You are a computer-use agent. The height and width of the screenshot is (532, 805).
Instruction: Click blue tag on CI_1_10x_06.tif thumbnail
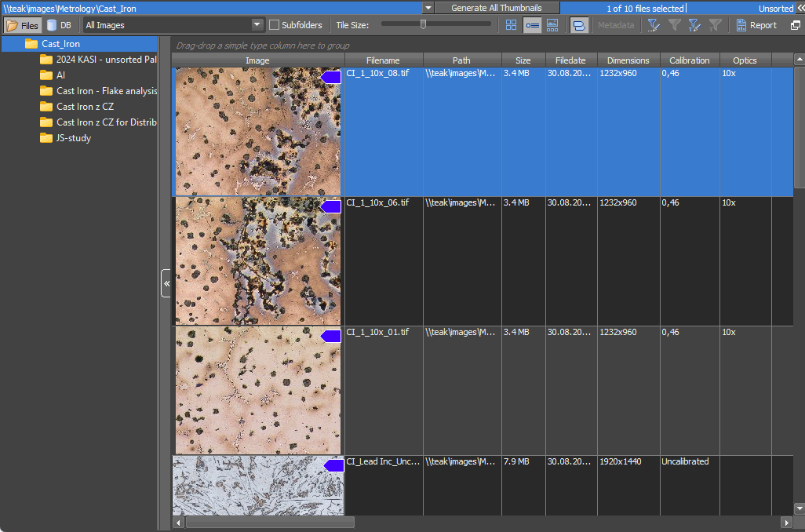point(331,207)
